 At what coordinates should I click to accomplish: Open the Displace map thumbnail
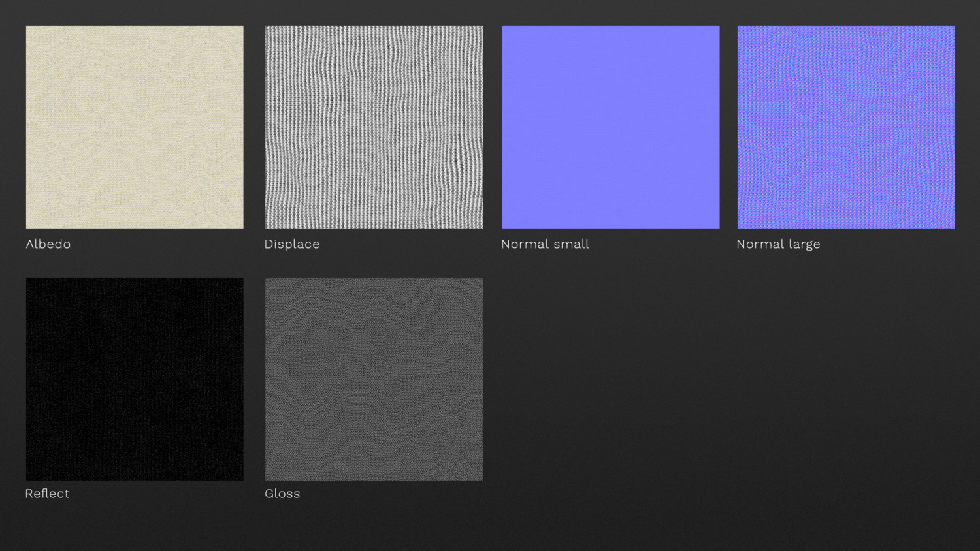(374, 127)
